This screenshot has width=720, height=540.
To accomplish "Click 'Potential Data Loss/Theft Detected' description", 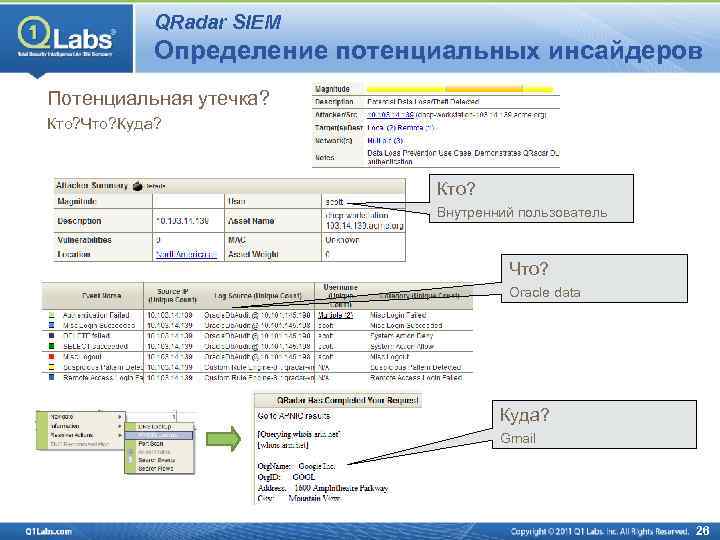I will tap(423, 101).
